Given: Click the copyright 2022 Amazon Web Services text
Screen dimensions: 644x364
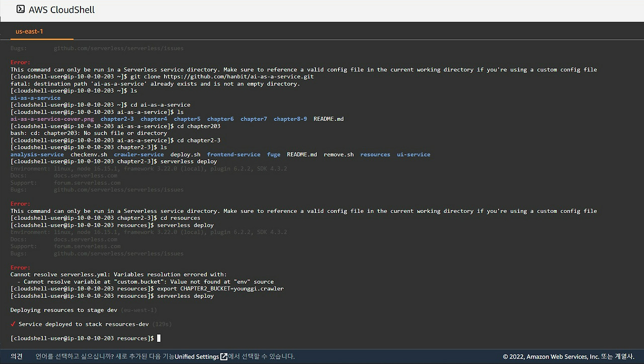Looking at the screenshot, I should [x=568, y=356].
